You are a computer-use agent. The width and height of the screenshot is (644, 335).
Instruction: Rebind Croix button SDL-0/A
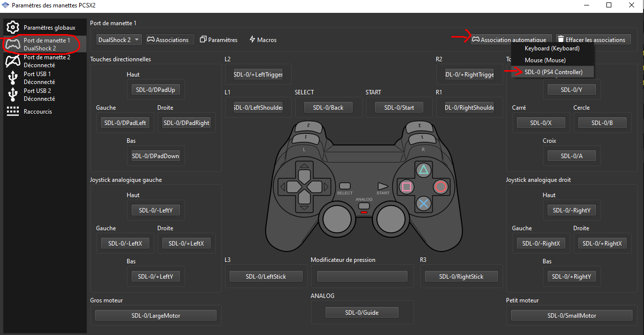(x=571, y=156)
